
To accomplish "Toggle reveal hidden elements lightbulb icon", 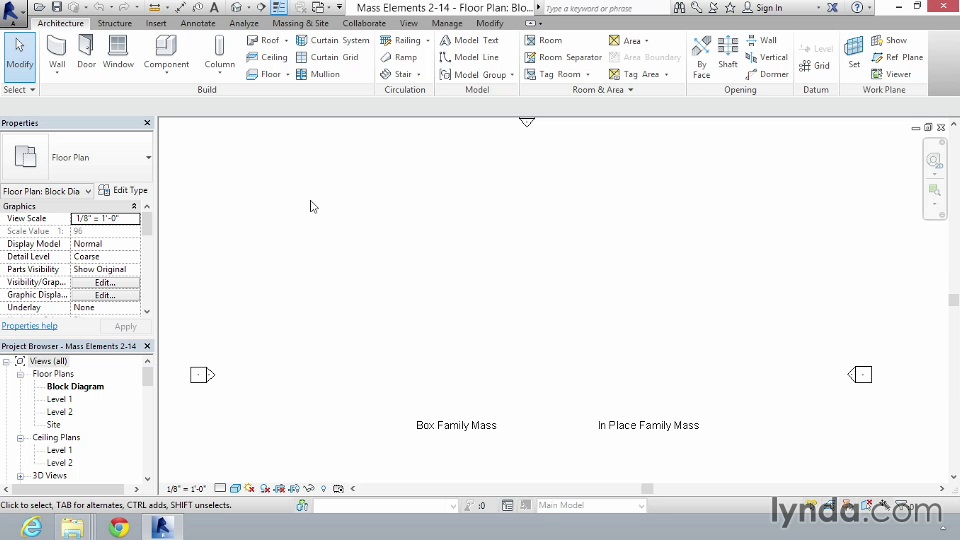I will coord(323,489).
